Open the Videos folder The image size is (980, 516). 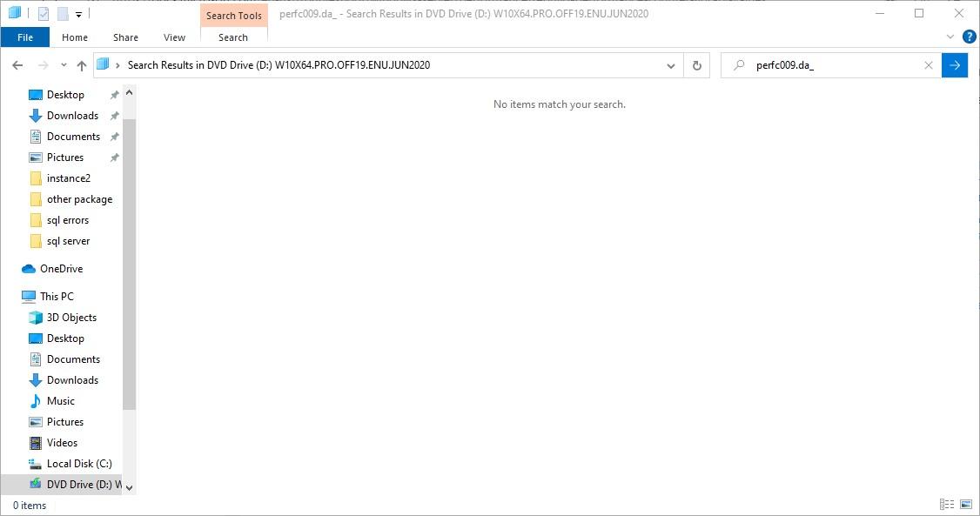62,443
